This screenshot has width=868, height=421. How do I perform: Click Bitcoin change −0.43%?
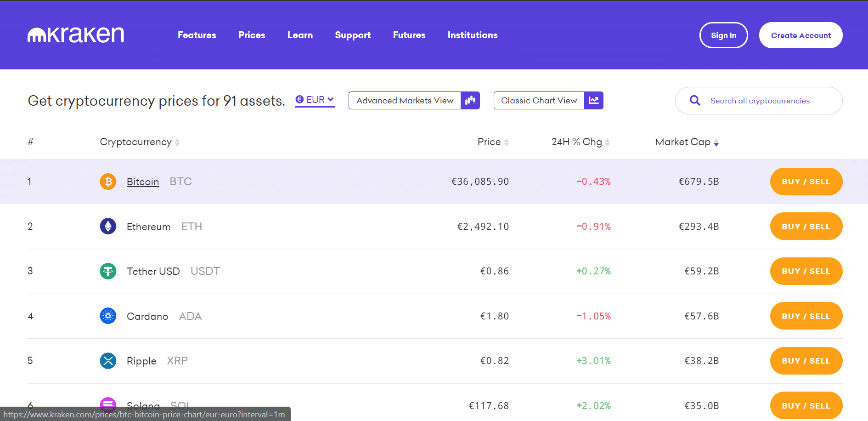(593, 182)
